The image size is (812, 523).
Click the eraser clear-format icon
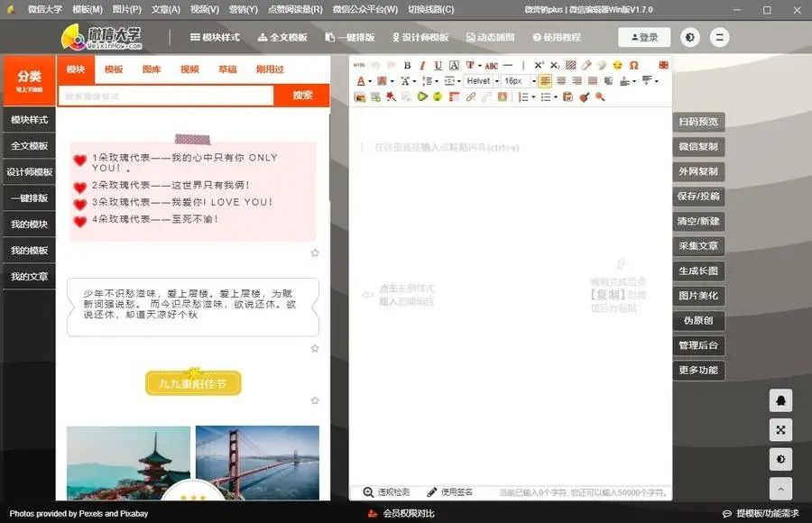(x=586, y=65)
